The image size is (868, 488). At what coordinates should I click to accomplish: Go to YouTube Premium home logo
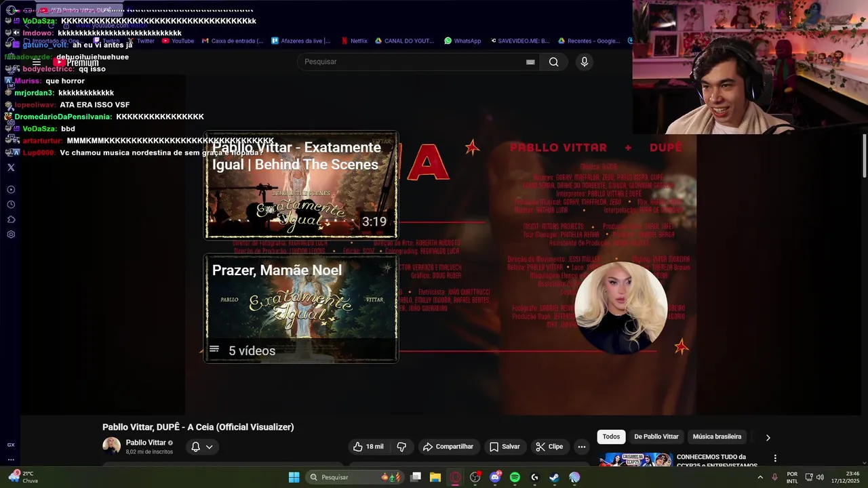(x=77, y=62)
